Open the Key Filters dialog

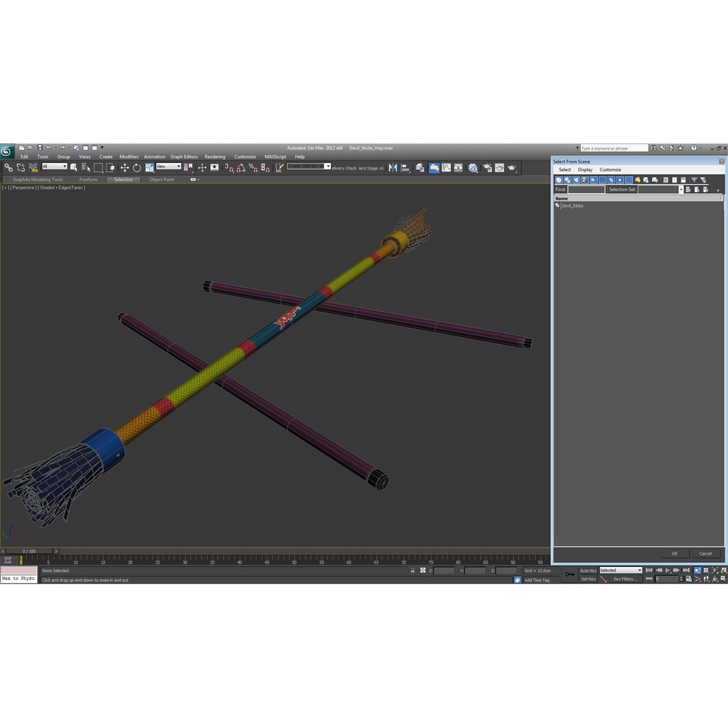pyautogui.click(x=625, y=579)
